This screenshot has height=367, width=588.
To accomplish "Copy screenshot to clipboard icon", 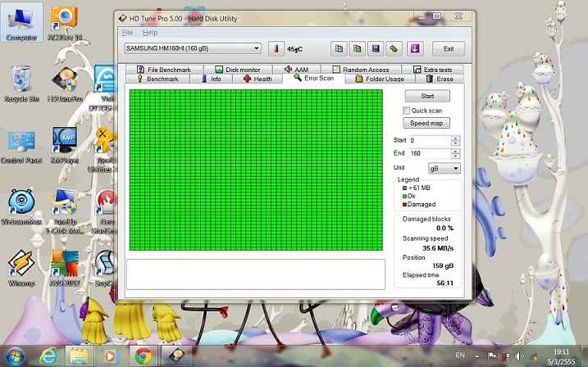I will 356,48.
